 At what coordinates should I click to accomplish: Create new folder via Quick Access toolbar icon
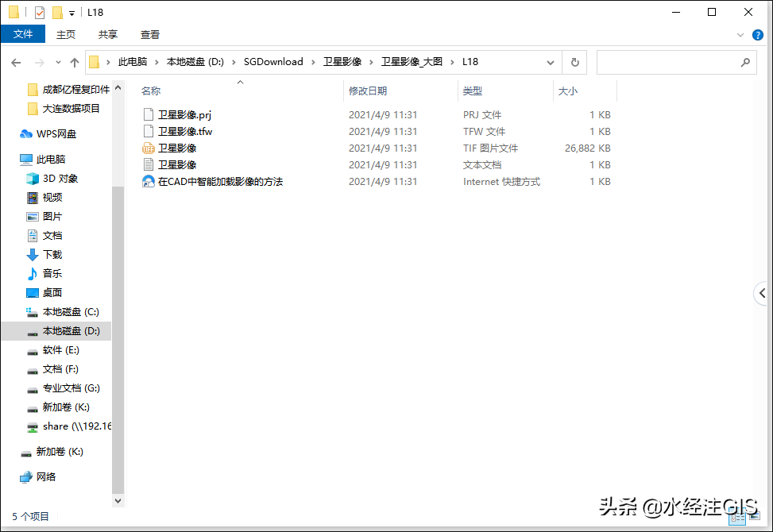[x=57, y=12]
